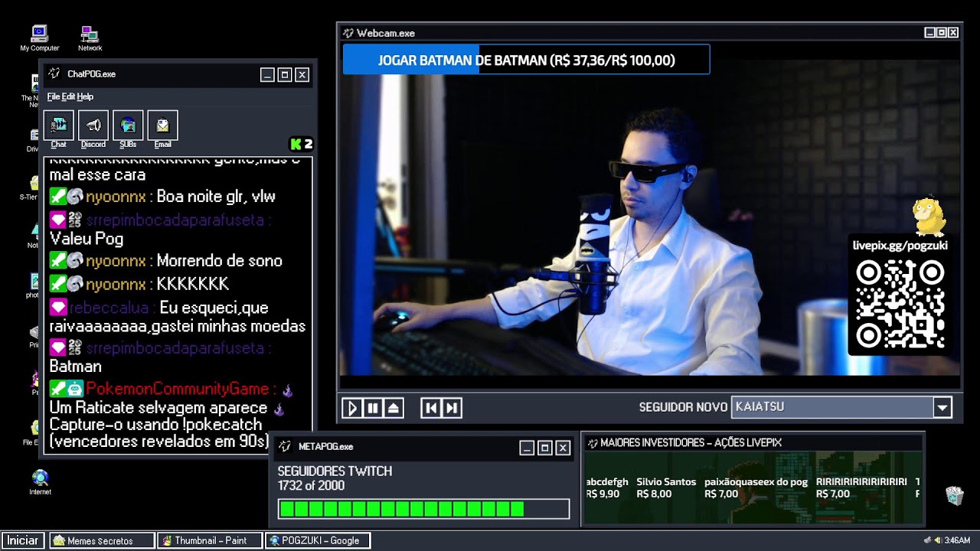The width and height of the screenshot is (980, 551).
Task: Open the Internet desktop icon
Action: [40, 483]
